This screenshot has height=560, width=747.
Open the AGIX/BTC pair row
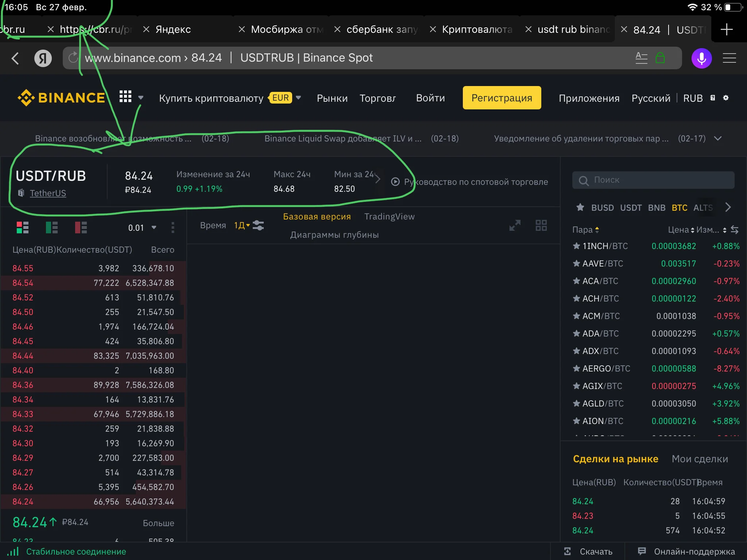656,386
